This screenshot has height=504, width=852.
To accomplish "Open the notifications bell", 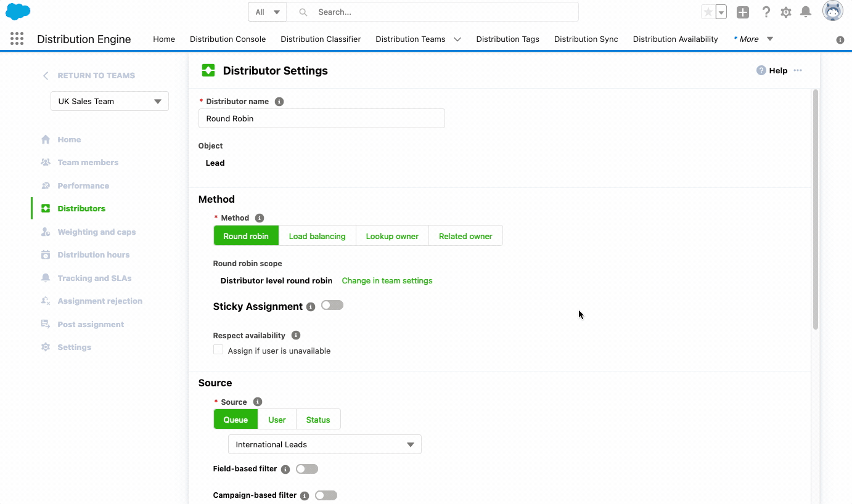I will (806, 12).
